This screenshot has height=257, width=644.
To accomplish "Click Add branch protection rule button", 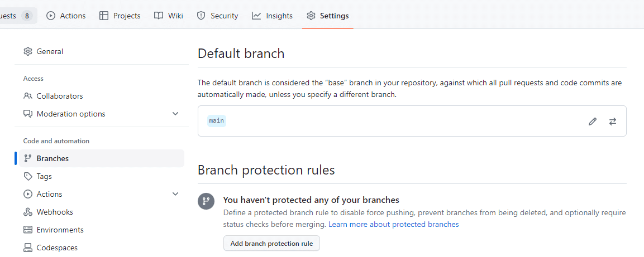I will coord(271,244).
